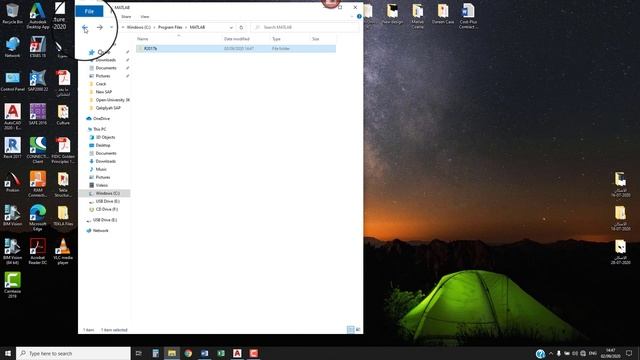The height and width of the screenshot is (360, 640).
Task: Click the Forward arrow in File Explorer
Action: click(x=100, y=27)
